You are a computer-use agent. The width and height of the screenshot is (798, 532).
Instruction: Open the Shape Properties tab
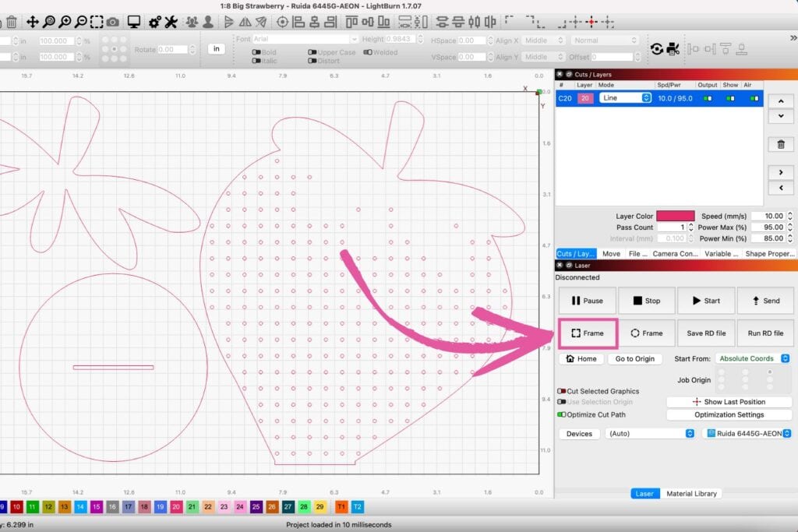point(769,253)
